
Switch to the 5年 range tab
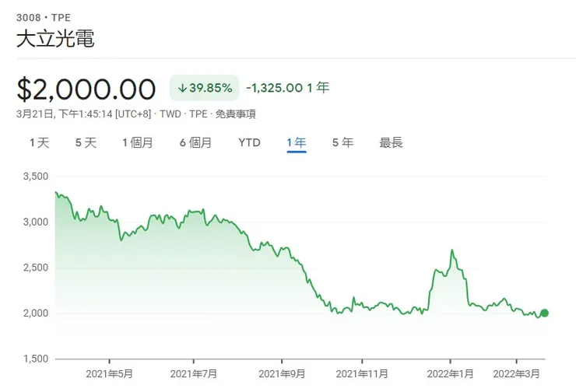[342, 142]
